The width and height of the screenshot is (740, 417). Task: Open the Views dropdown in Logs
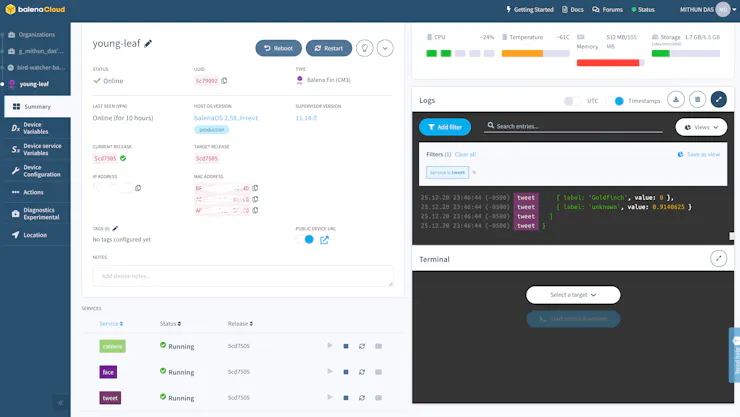(701, 127)
